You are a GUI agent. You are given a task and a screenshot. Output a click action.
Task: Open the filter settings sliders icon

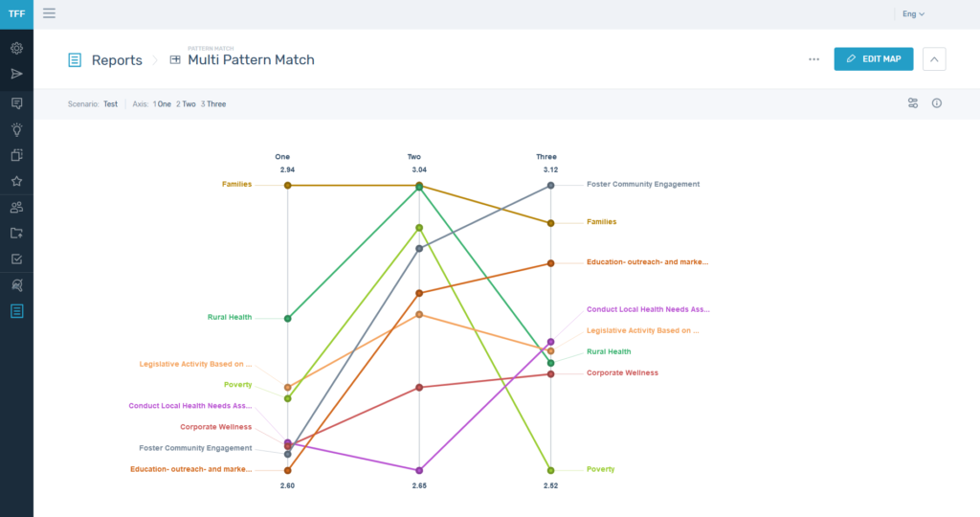913,103
